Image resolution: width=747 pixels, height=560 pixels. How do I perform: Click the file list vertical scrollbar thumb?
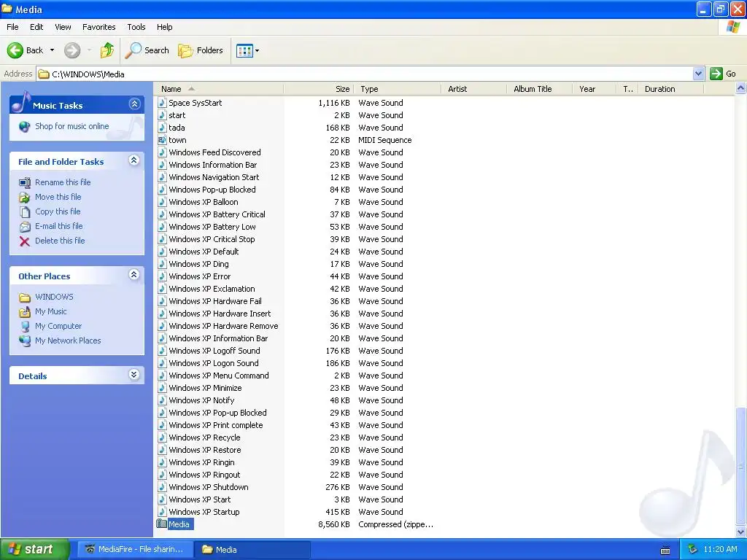(741, 466)
